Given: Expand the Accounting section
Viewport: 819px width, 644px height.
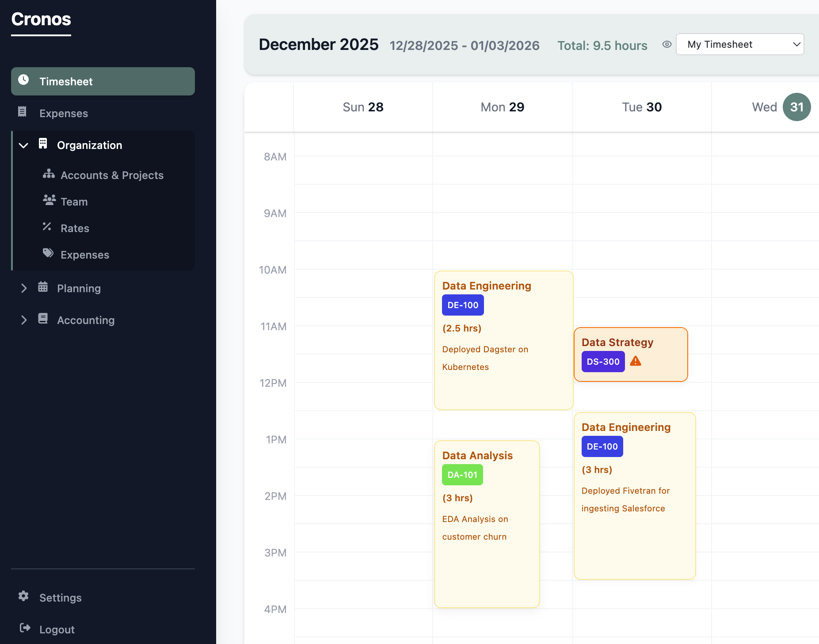Looking at the screenshot, I should click(x=25, y=320).
